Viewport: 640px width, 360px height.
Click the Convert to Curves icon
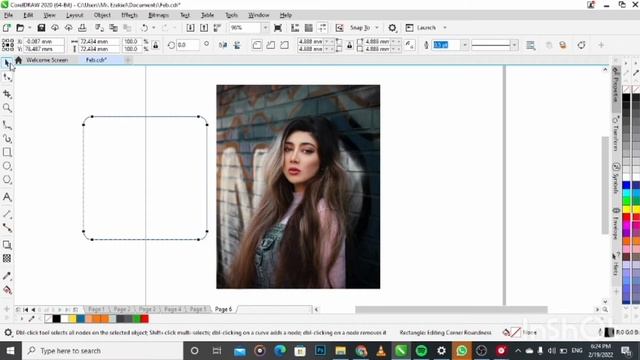(x=581, y=45)
